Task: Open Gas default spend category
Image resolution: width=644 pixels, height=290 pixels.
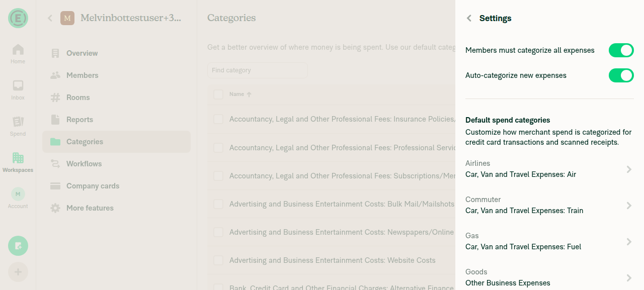Action: pos(549,242)
